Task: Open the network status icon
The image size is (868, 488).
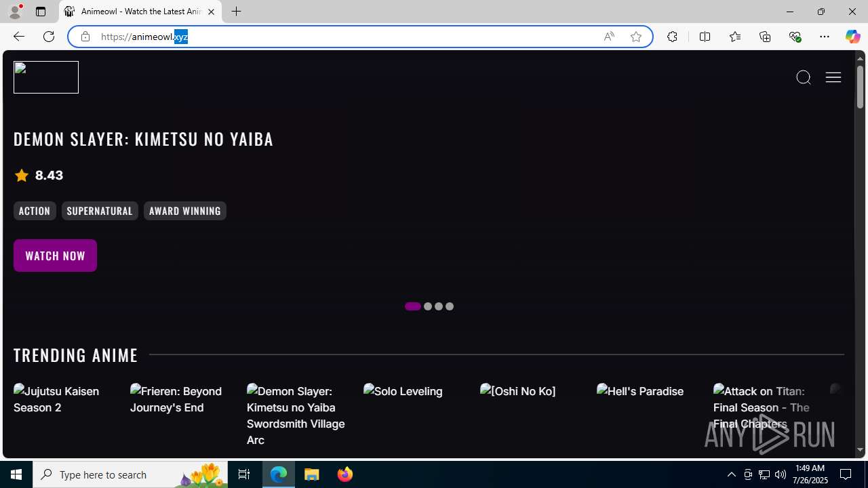Action: [764, 474]
